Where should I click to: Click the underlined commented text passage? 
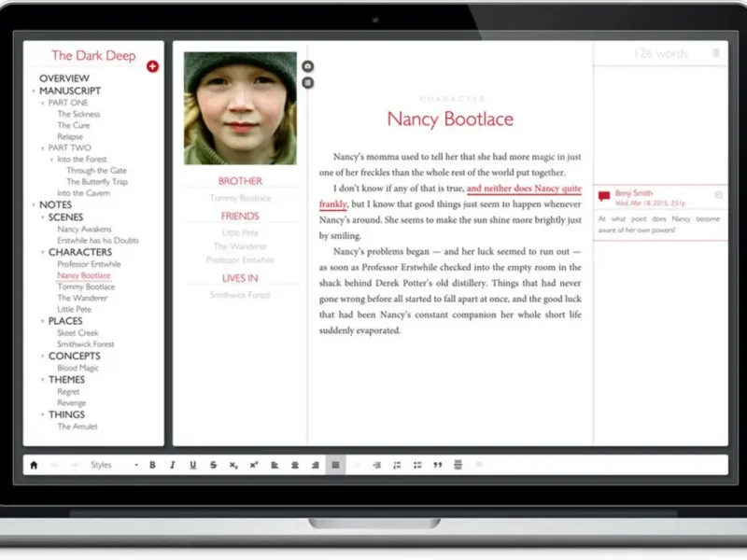[524, 189]
